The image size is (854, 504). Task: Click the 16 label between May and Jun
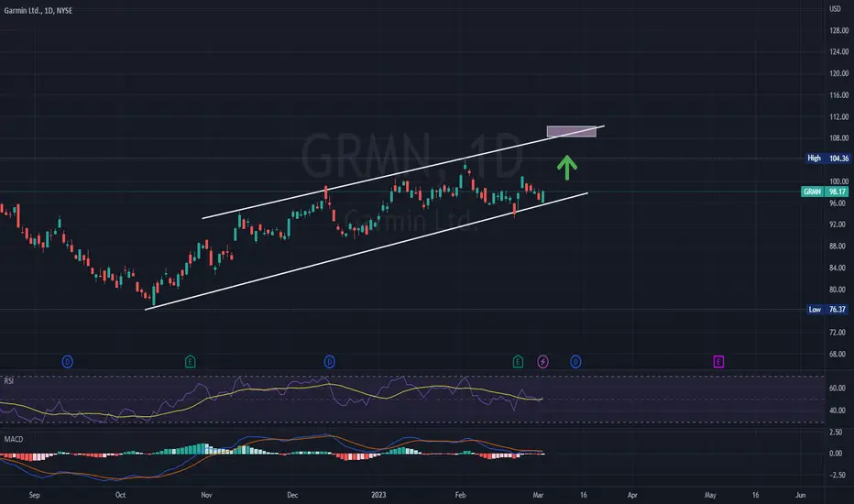755,495
